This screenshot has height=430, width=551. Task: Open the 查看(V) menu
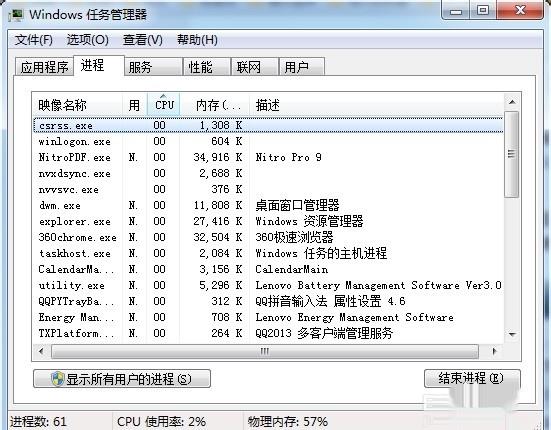[142, 40]
